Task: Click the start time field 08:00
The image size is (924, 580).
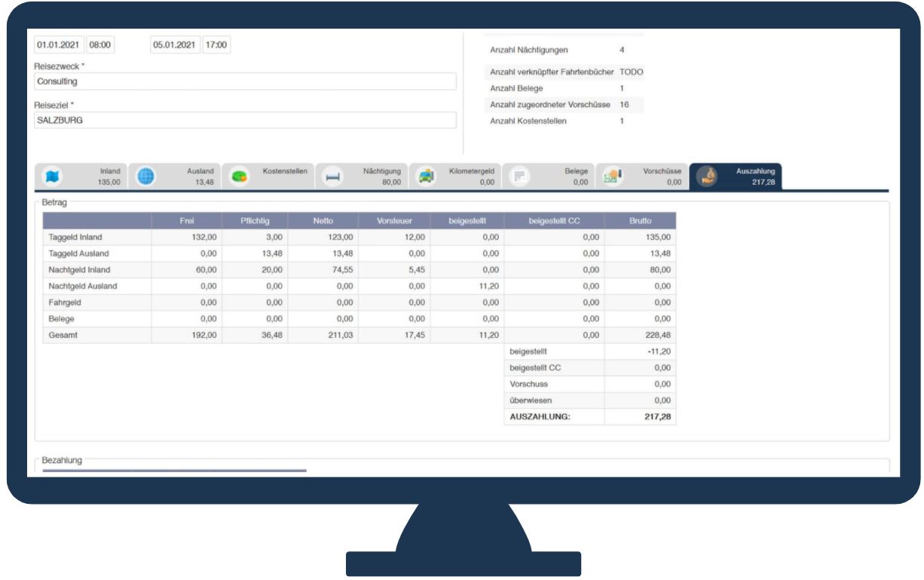Action: tap(99, 44)
